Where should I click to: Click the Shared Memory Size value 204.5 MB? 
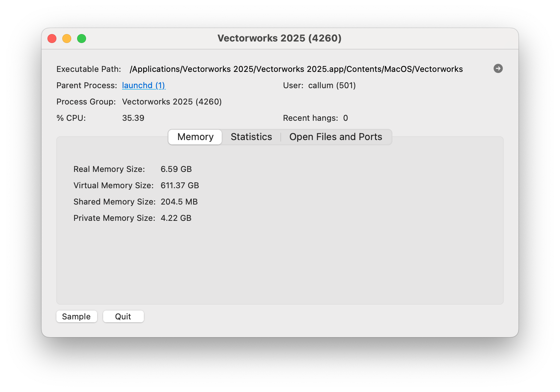pos(179,202)
